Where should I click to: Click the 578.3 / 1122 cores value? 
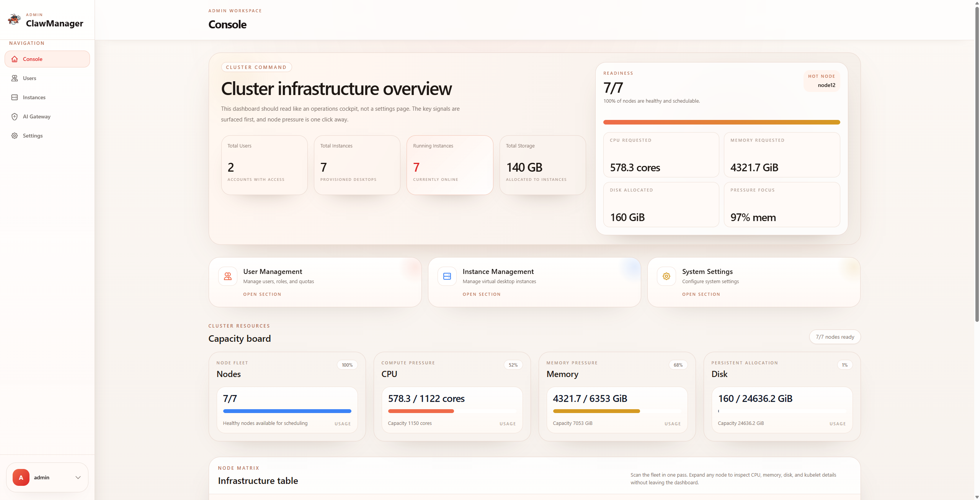[x=426, y=398]
